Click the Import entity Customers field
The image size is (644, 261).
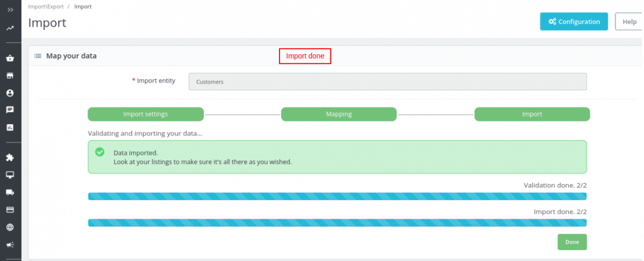[387, 82]
